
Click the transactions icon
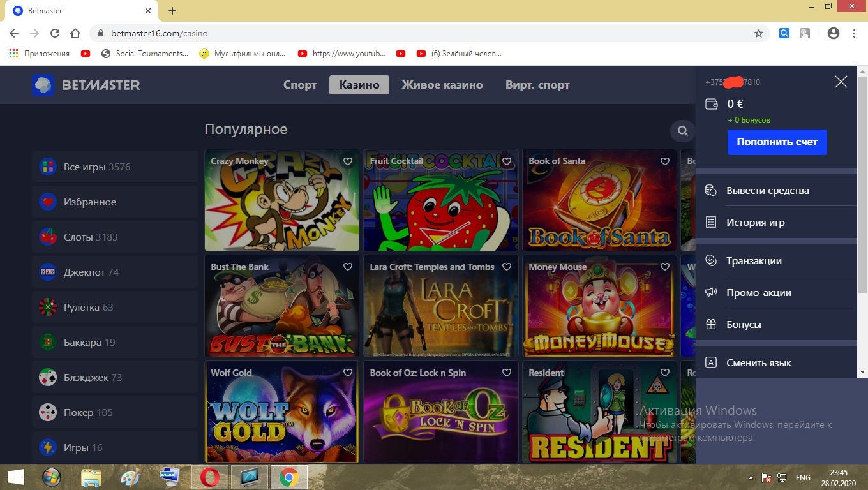[711, 260]
